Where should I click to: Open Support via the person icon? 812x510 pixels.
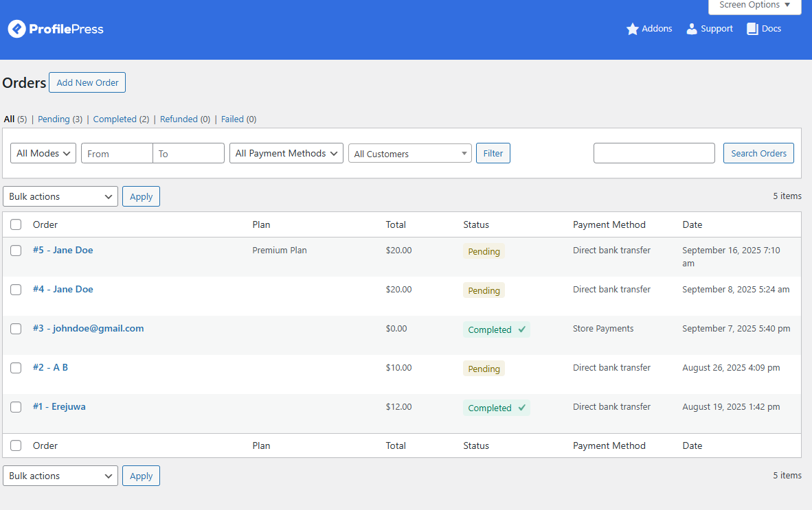click(x=692, y=29)
